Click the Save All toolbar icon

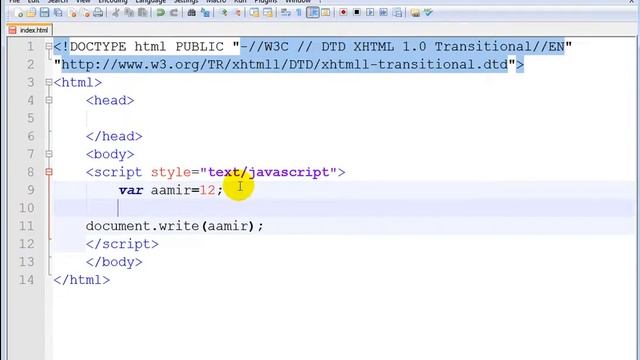click(x=58, y=13)
